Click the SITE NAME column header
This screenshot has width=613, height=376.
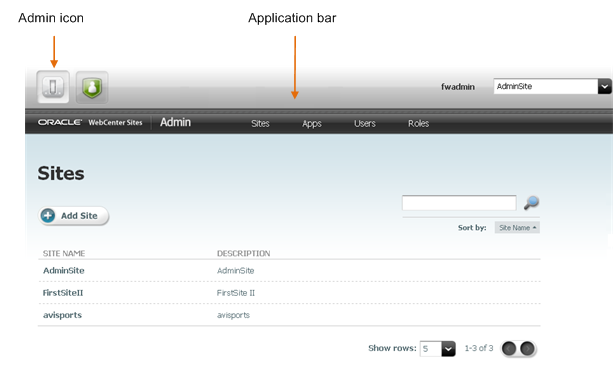point(64,253)
